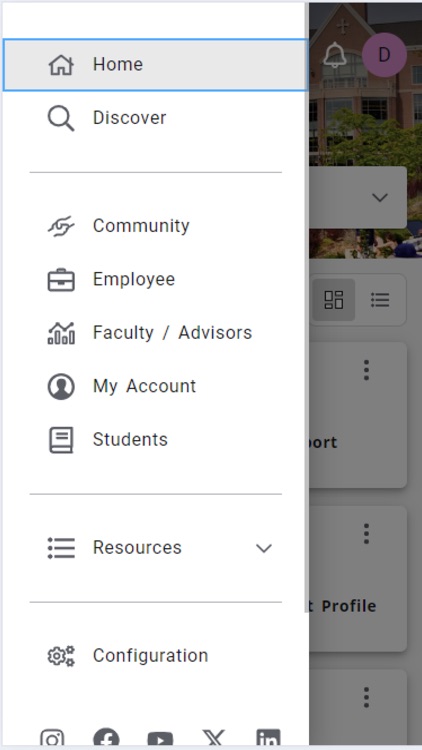
Task: Open the dropdown chevron over banner
Action: point(380,197)
